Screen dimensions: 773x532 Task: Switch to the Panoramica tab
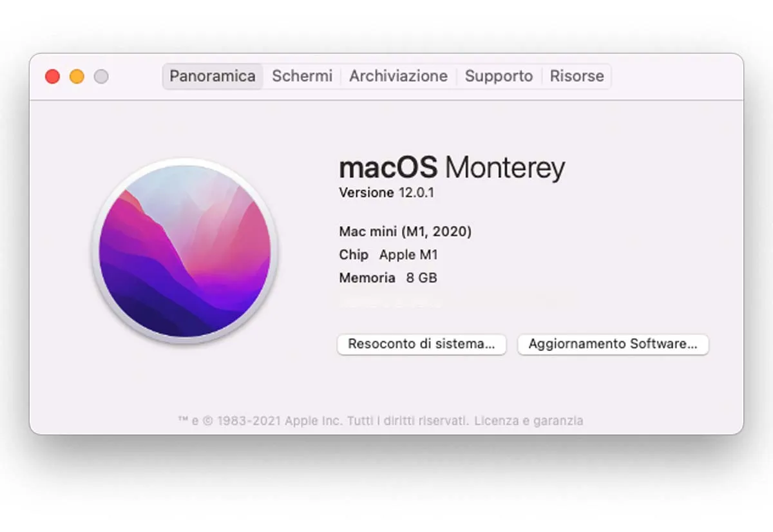213,76
